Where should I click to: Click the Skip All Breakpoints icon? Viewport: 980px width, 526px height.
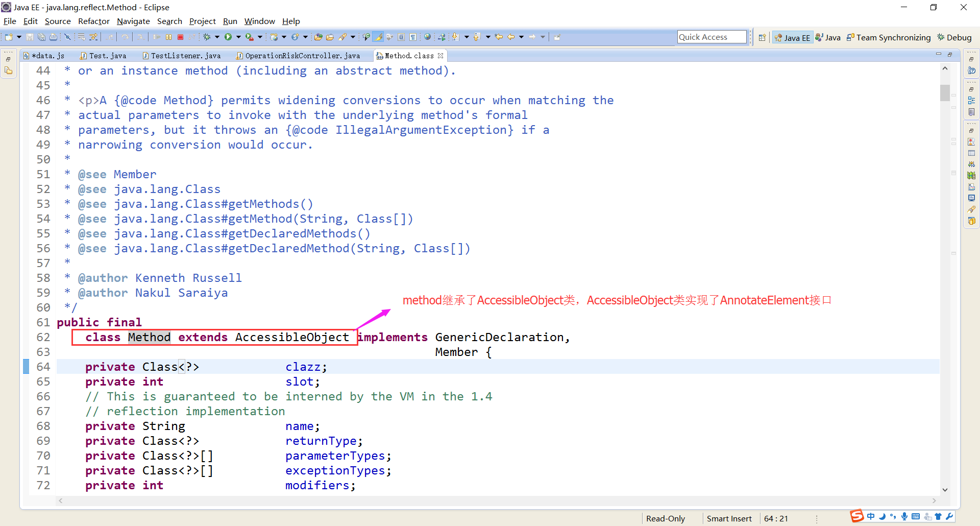click(x=68, y=37)
